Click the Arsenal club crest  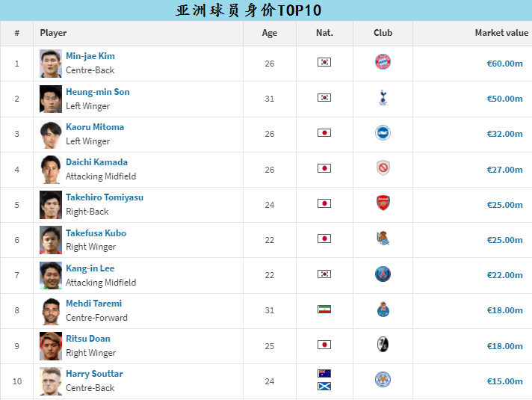pos(383,203)
